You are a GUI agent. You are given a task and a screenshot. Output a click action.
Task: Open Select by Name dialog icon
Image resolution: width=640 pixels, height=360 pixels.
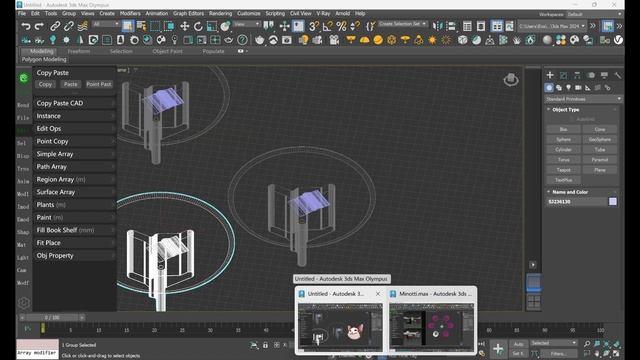tap(142, 26)
